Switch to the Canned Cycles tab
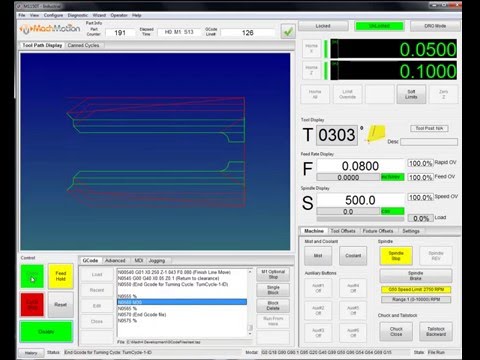Image resolution: width=480 pixels, height=360 pixels. tap(83, 45)
